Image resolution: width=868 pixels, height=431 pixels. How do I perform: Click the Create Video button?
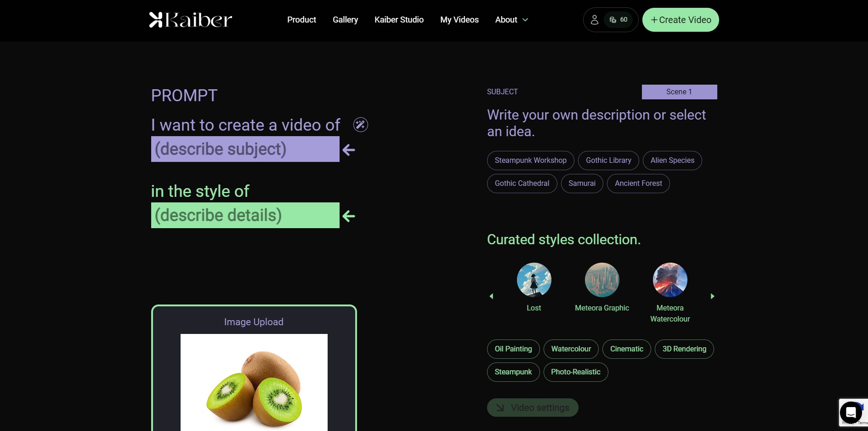pyautogui.click(x=681, y=20)
